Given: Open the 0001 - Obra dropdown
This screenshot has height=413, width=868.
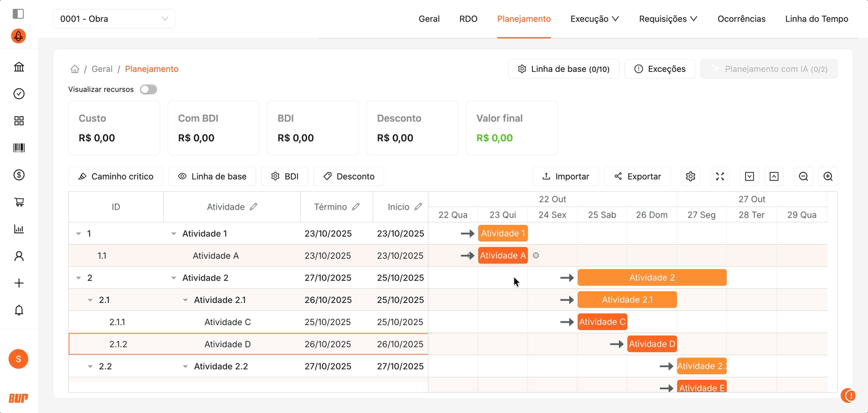Looking at the screenshot, I should coord(114,19).
